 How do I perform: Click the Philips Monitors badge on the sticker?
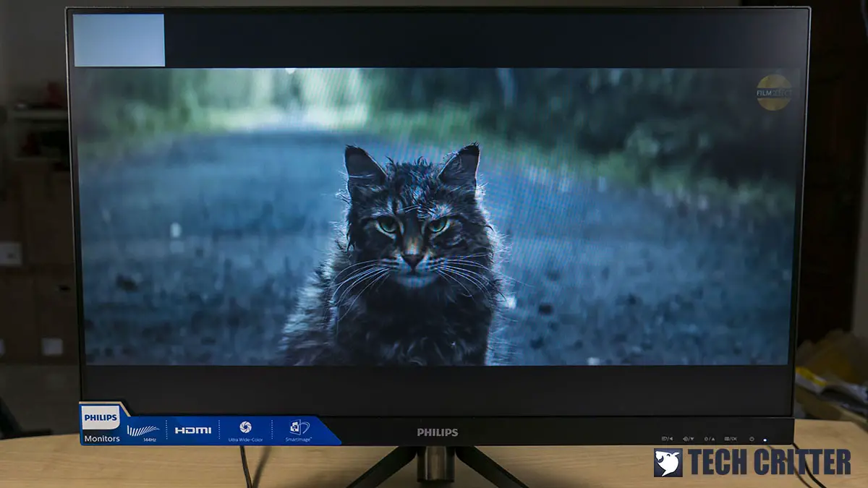point(102,425)
